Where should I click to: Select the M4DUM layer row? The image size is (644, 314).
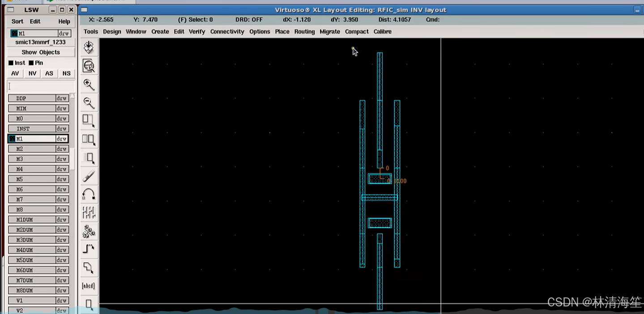tap(38, 250)
